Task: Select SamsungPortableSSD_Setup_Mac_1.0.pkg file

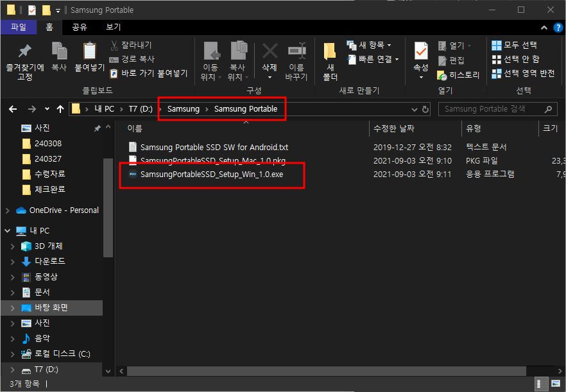Action: [213, 160]
